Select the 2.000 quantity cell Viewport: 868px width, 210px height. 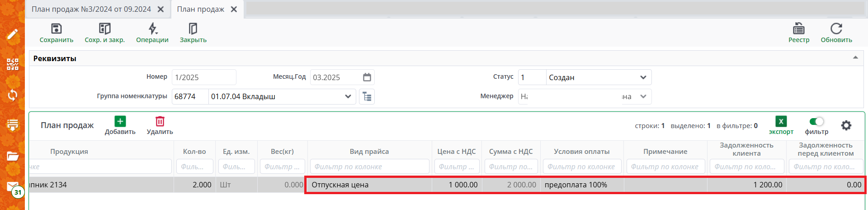(194, 185)
